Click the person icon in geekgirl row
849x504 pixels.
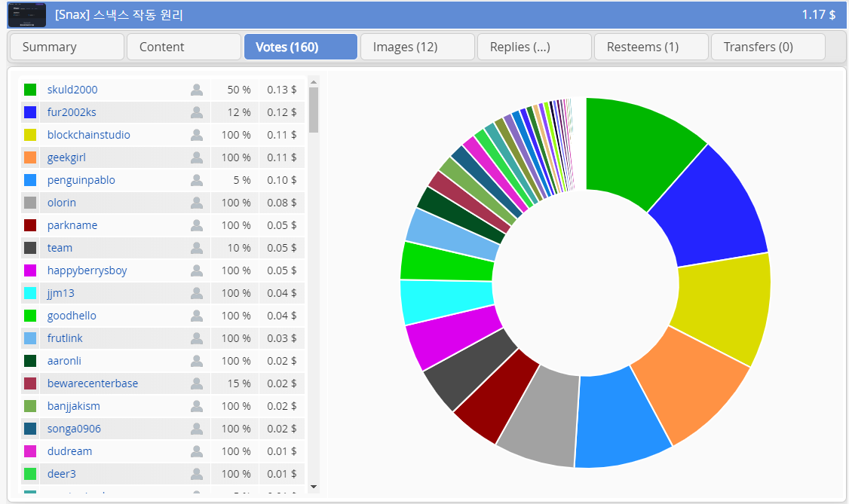[x=197, y=157]
